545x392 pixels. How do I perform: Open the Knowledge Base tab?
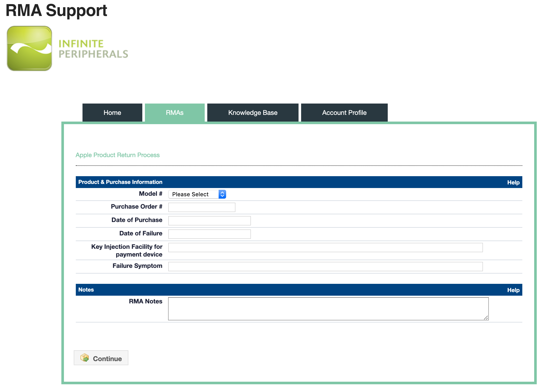[x=253, y=113]
